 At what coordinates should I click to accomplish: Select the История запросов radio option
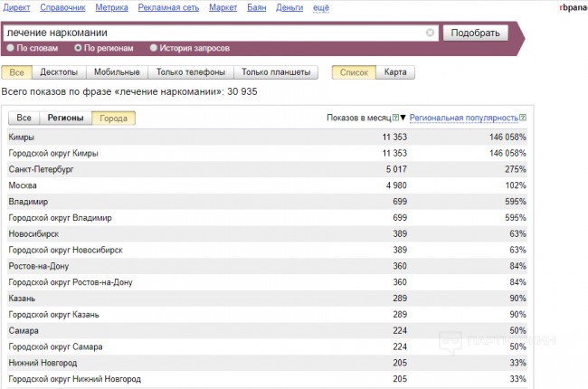coord(153,47)
